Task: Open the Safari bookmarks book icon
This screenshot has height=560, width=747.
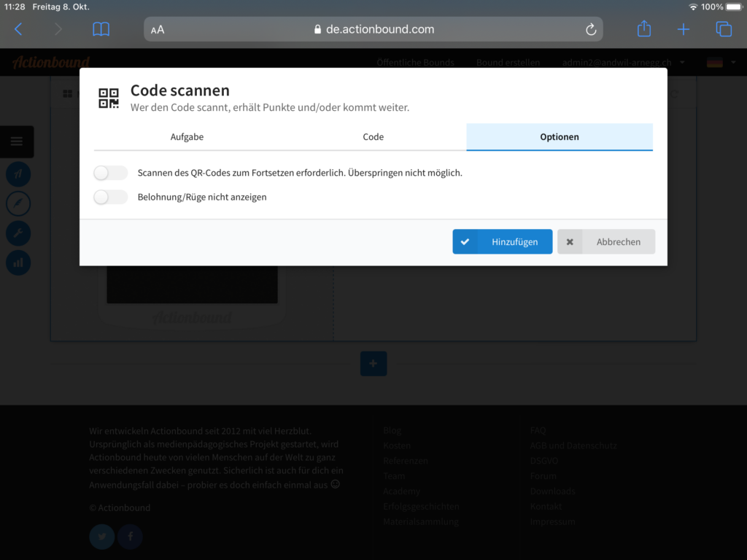Action: pos(101,29)
